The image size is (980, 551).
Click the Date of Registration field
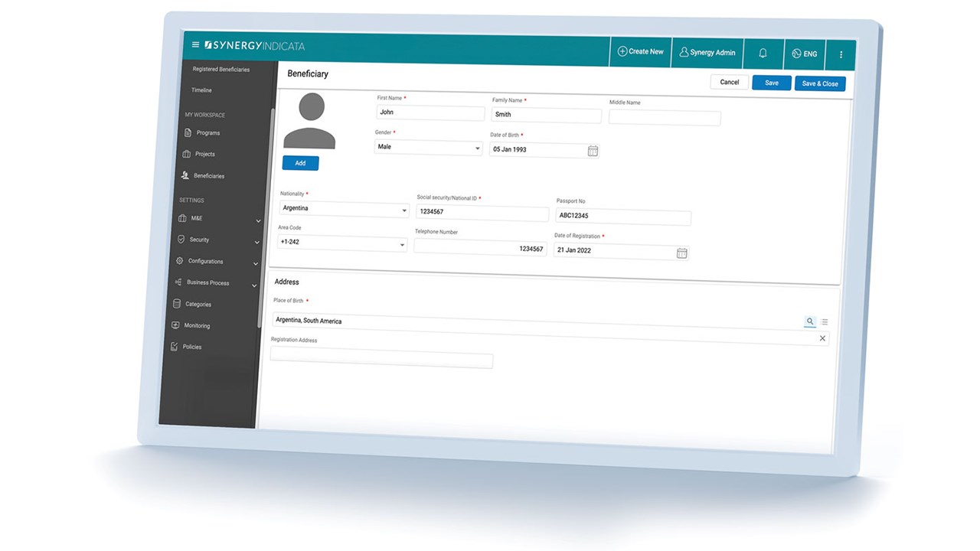pyautogui.click(x=621, y=251)
